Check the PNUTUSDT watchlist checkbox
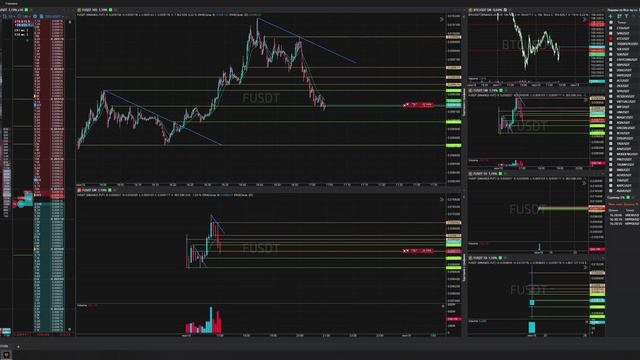The image size is (640, 360). coord(611,159)
